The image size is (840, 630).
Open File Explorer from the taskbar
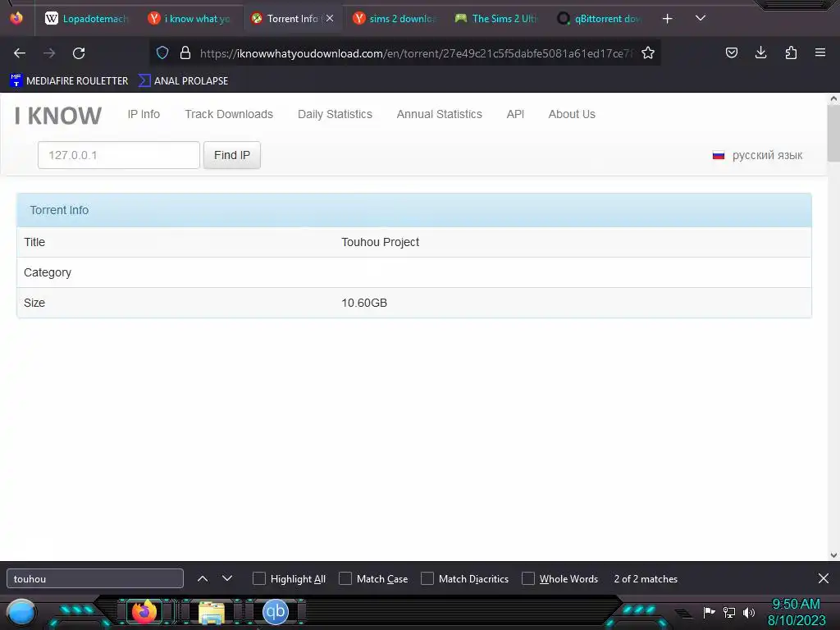click(x=211, y=613)
